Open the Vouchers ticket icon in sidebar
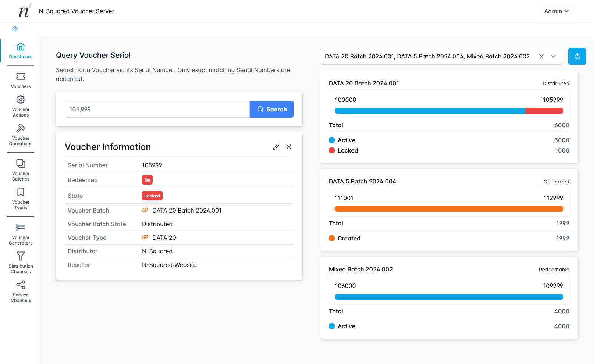The image size is (593, 364). pos(21,76)
